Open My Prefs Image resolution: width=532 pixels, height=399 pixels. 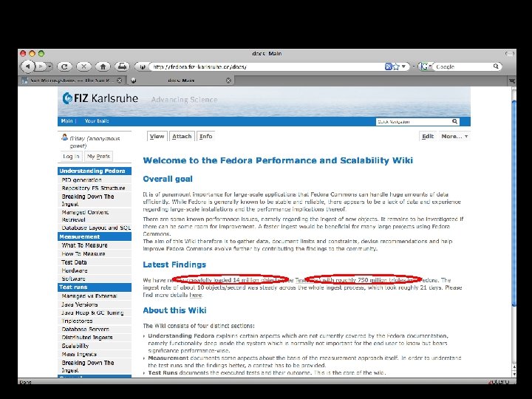click(x=98, y=157)
